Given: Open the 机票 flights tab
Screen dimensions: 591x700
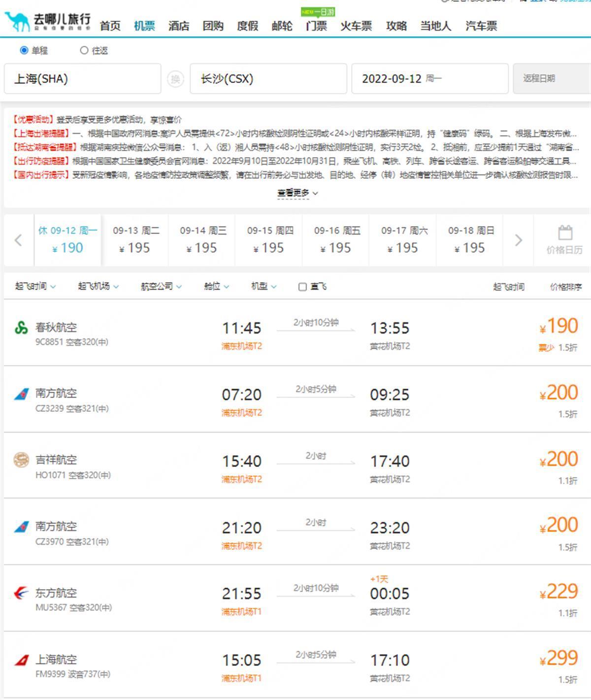Looking at the screenshot, I should (x=144, y=26).
